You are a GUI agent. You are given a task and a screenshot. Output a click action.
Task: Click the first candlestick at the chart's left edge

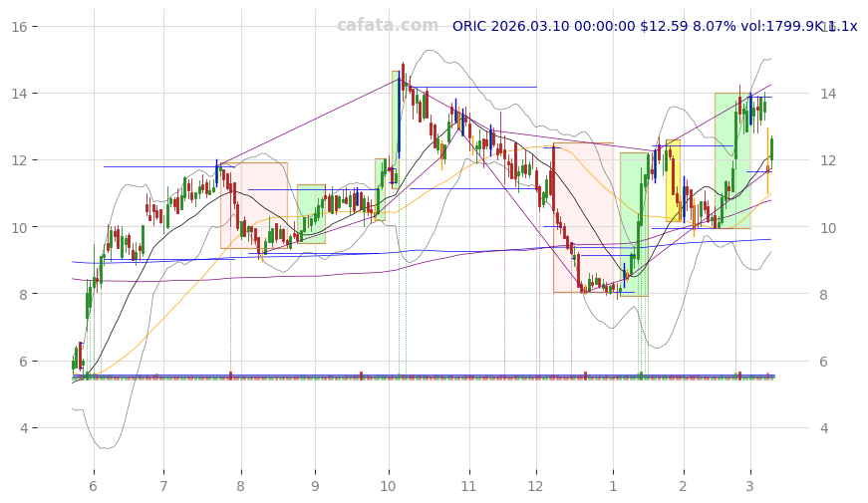[x=73, y=365]
